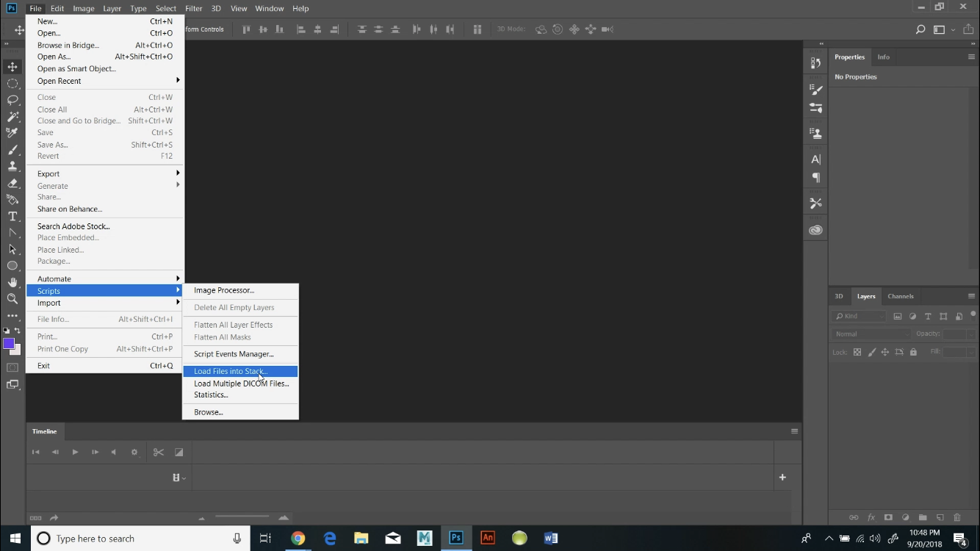Viewport: 980px width, 551px height.
Task: Toggle the adjustment layer filter
Action: (x=913, y=316)
